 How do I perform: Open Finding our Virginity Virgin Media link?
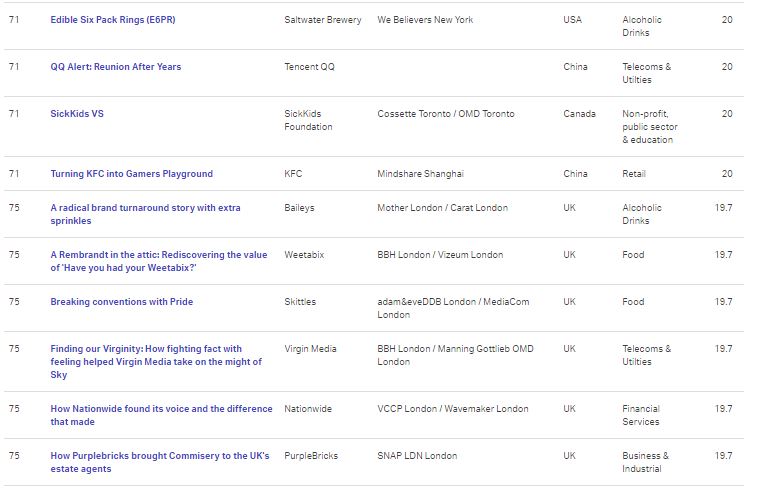[156, 361]
